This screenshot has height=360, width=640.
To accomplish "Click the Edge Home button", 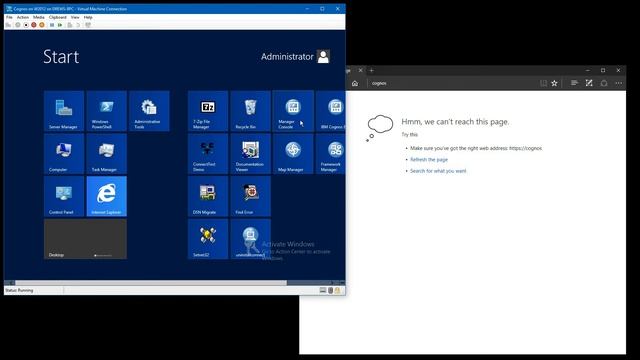I will point(355,83).
